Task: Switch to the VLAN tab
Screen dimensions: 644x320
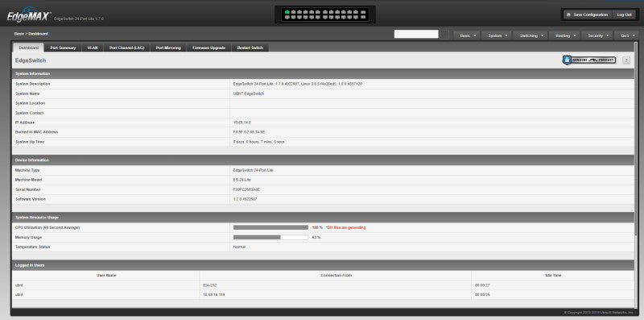Action: [93, 48]
